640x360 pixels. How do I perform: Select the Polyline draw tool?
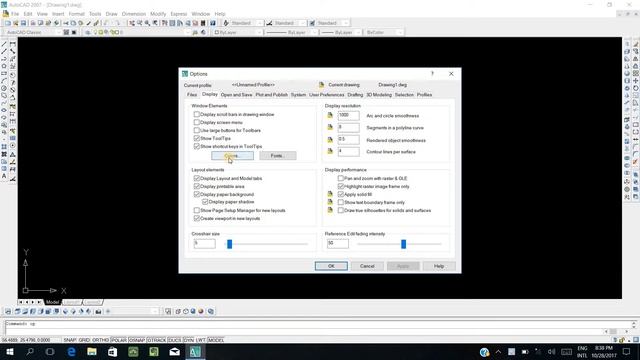click(4, 59)
